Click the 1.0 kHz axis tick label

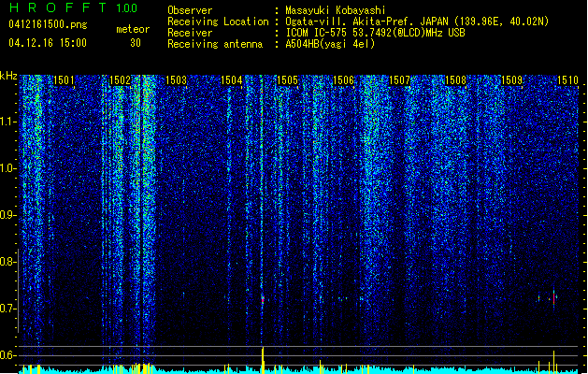click(8, 168)
